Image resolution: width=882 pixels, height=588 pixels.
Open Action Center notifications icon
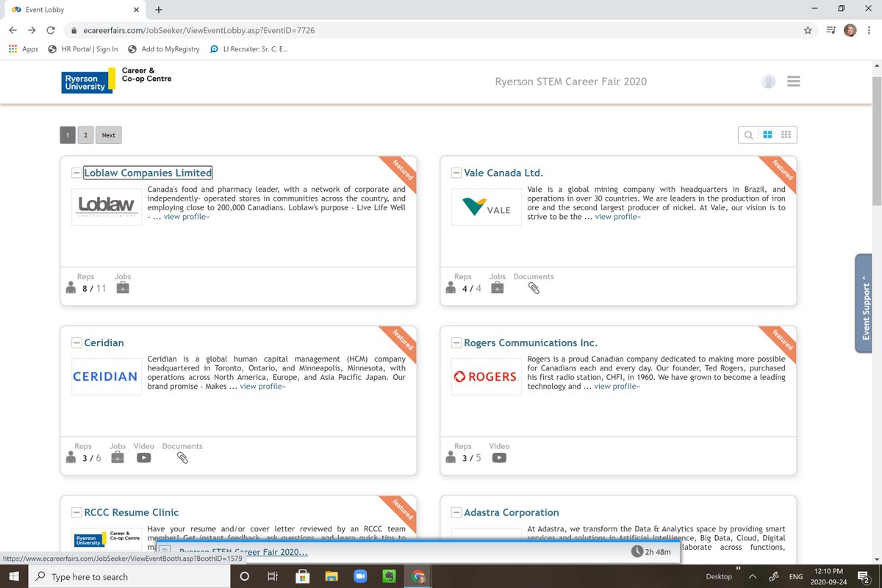click(x=864, y=577)
